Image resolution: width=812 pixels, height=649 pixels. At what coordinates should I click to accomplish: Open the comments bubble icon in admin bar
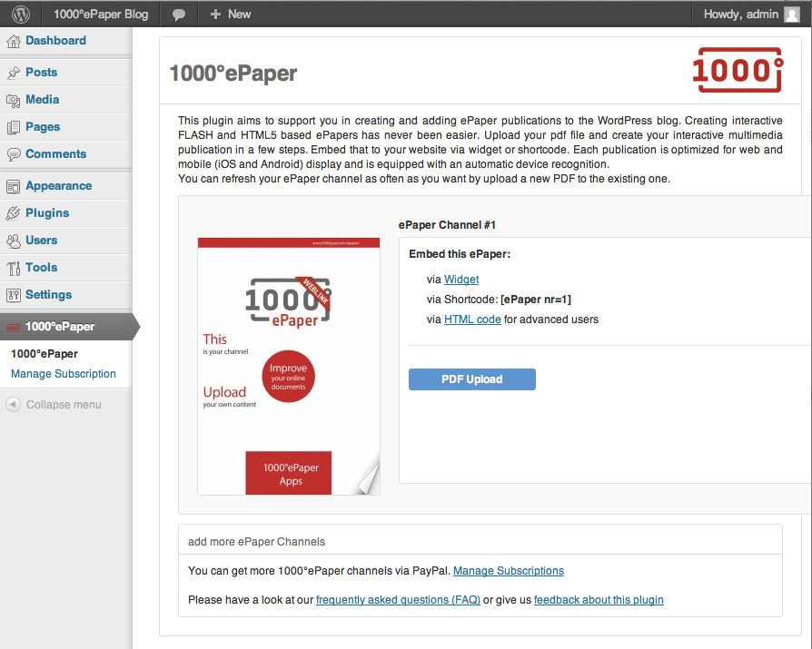coord(179,15)
